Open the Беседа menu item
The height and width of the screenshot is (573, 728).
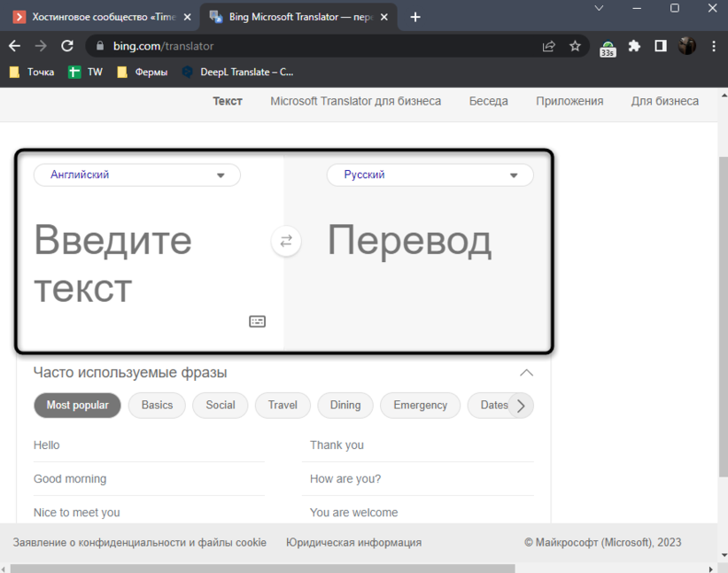pyautogui.click(x=488, y=101)
